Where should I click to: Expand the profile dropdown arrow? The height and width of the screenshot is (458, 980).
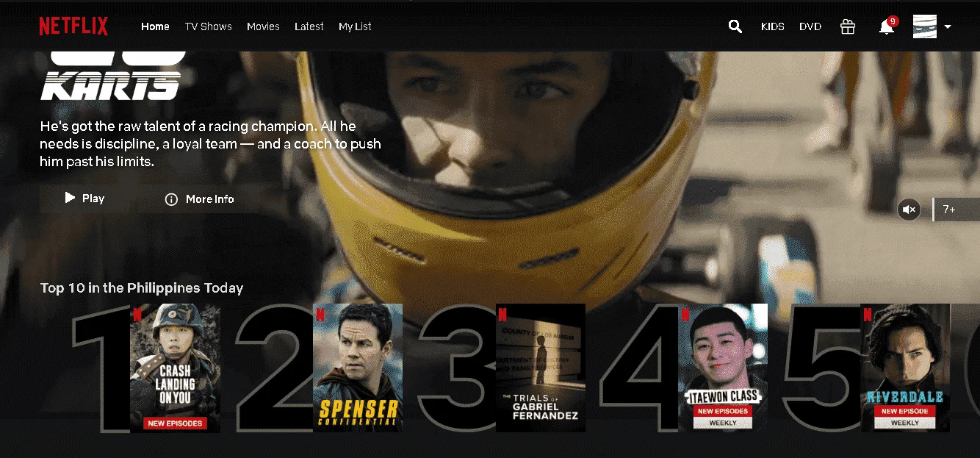click(x=948, y=26)
